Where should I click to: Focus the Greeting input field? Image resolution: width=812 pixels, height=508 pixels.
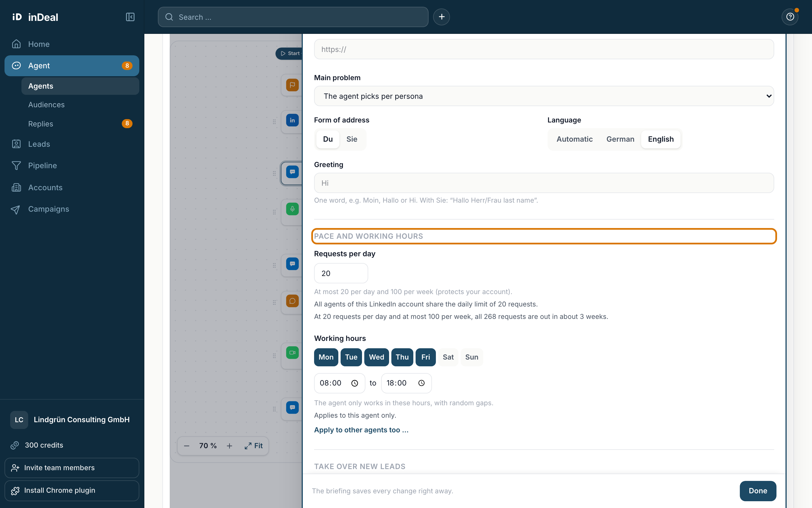coord(544,183)
